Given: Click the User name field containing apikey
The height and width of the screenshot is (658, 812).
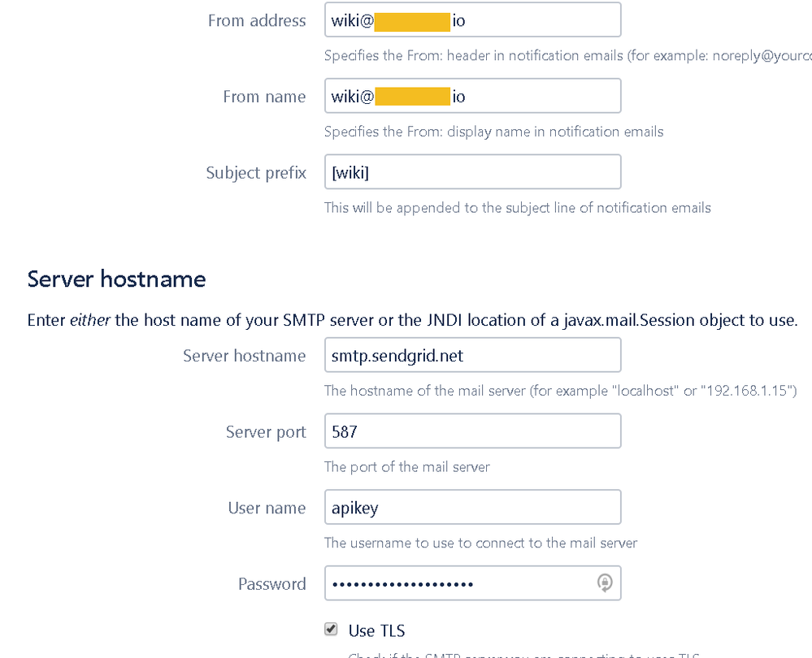Looking at the screenshot, I should pos(473,508).
